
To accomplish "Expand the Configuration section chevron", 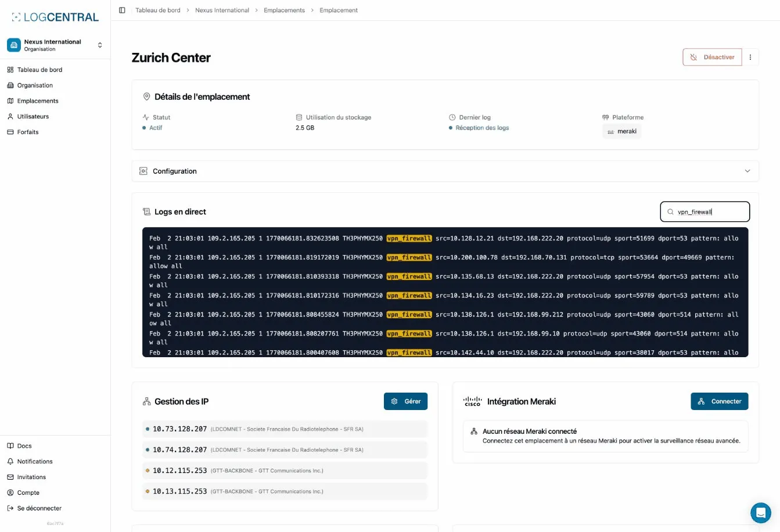I will [747, 171].
